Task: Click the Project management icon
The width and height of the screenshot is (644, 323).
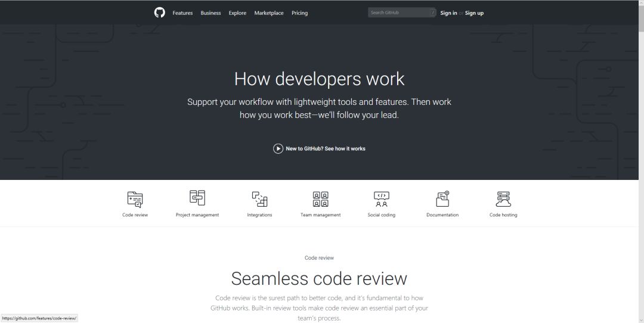Action: (x=197, y=198)
